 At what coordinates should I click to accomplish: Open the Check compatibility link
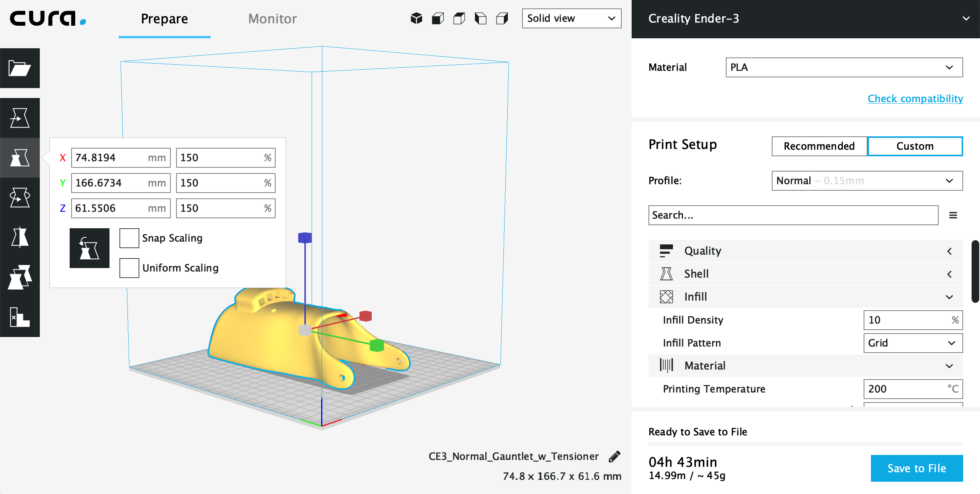tap(915, 98)
